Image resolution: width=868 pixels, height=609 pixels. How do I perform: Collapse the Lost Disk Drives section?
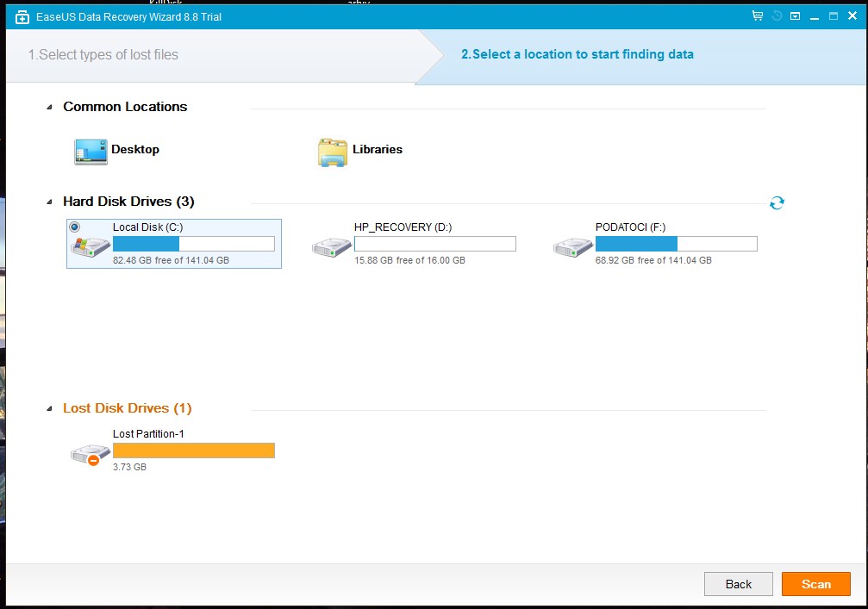tap(49, 409)
